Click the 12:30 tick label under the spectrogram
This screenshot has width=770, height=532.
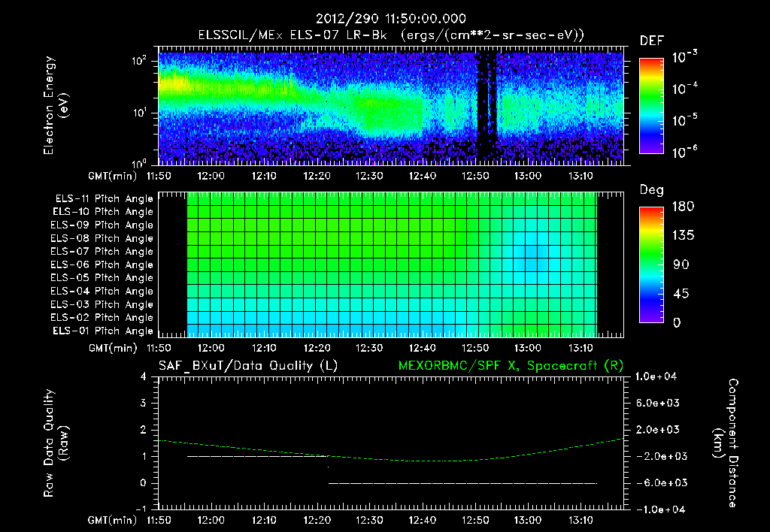pos(369,176)
